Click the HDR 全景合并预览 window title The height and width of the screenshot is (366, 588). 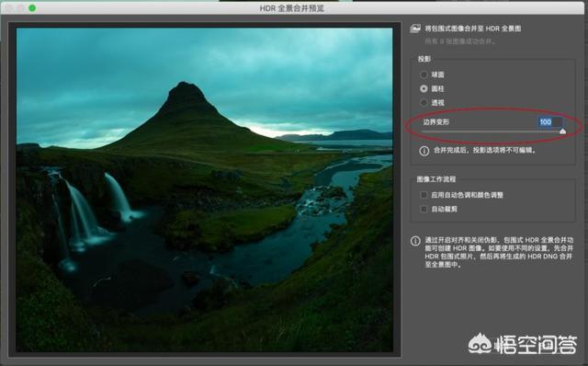point(292,8)
